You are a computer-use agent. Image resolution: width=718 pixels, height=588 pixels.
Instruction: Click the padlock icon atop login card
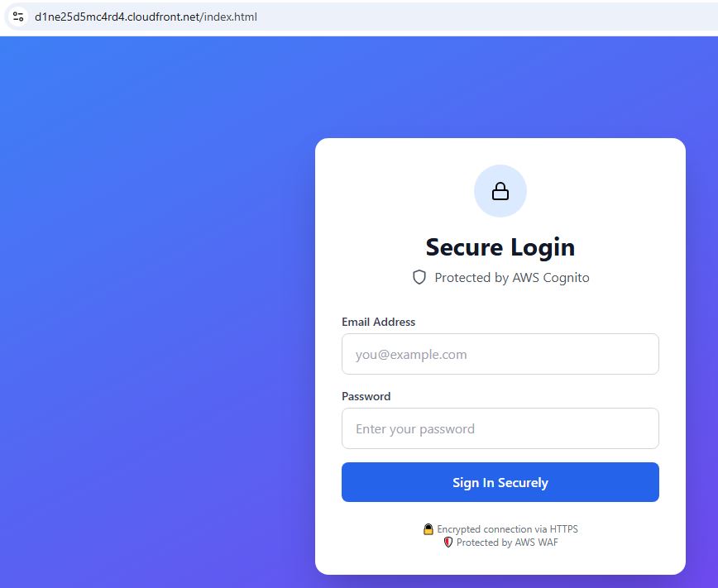tap(500, 192)
